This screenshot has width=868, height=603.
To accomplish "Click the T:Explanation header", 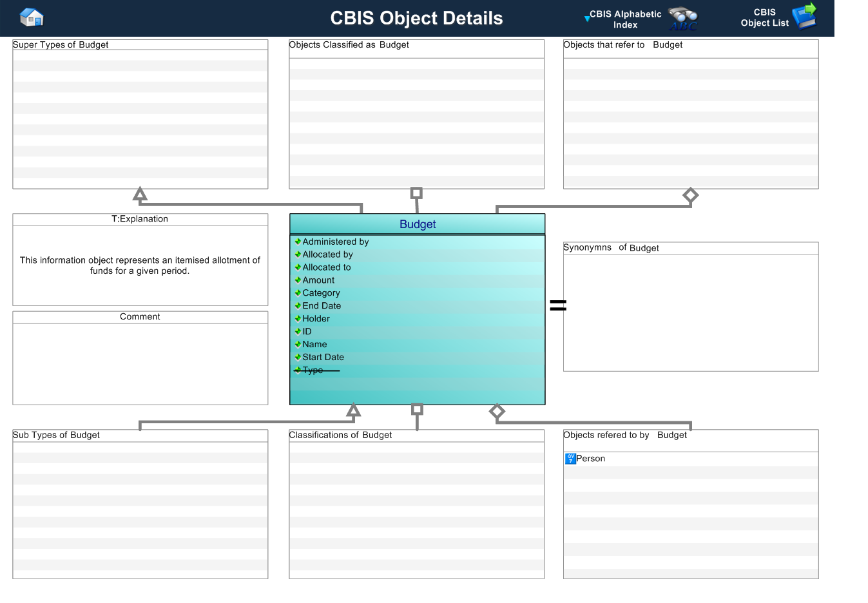I will (140, 219).
